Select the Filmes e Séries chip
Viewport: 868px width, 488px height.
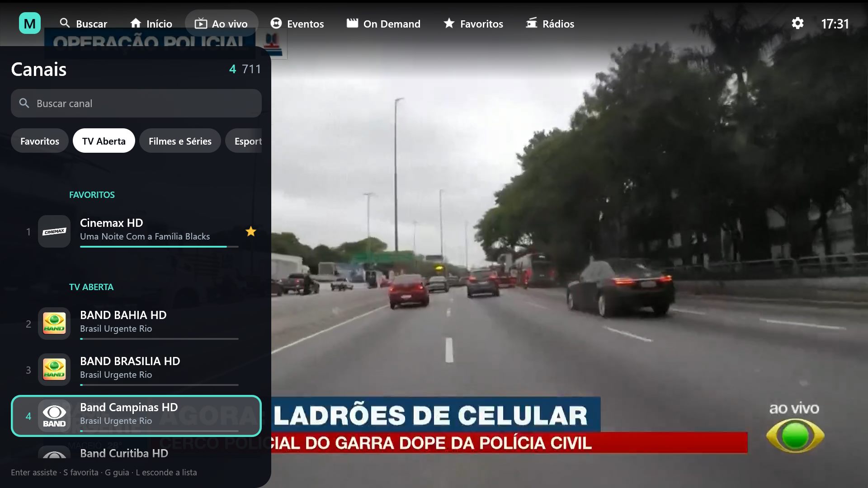[x=180, y=141]
